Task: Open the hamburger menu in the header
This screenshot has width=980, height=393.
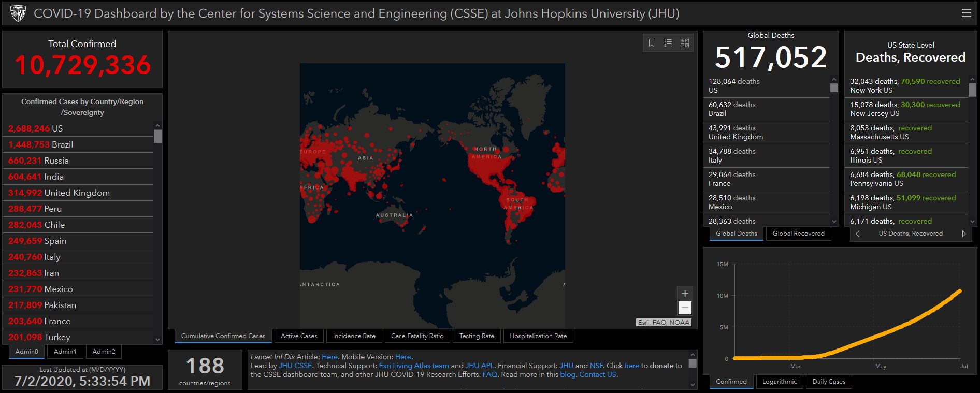Action: click(x=966, y=13)
